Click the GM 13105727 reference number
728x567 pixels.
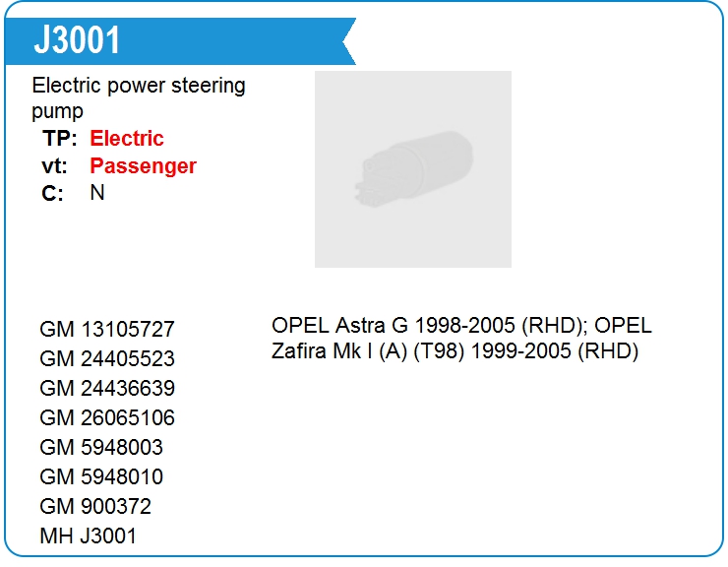pos(107,329)
